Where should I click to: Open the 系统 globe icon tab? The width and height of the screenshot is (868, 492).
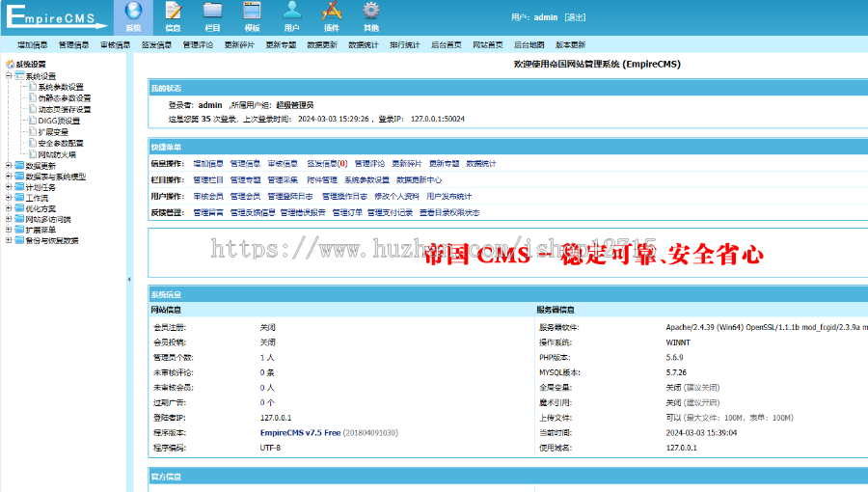(133, 17)
